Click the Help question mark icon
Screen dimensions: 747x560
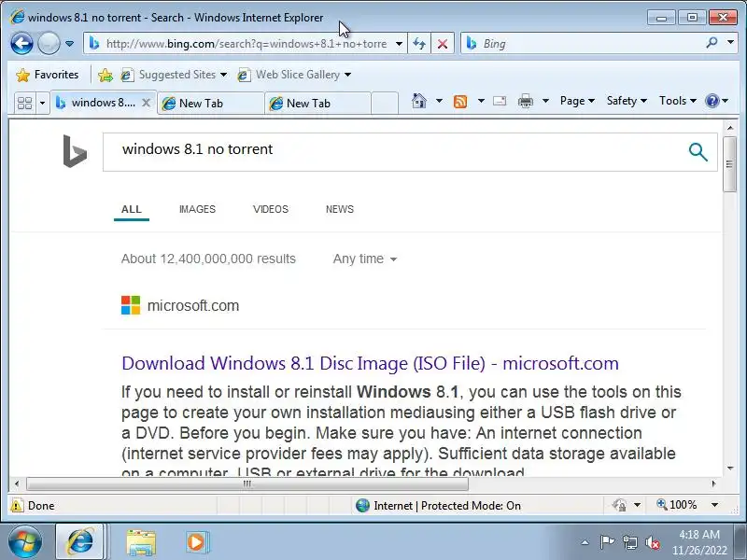click(x=712, y=101)
